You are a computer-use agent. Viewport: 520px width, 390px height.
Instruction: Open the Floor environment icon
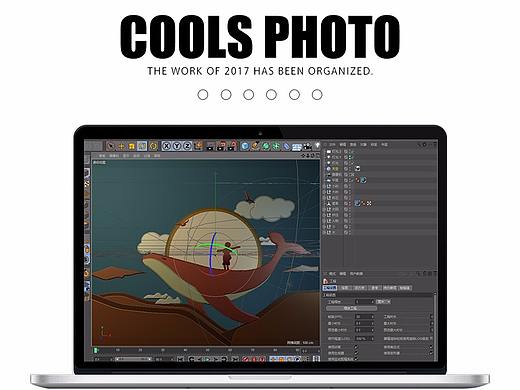pos(296,147)
